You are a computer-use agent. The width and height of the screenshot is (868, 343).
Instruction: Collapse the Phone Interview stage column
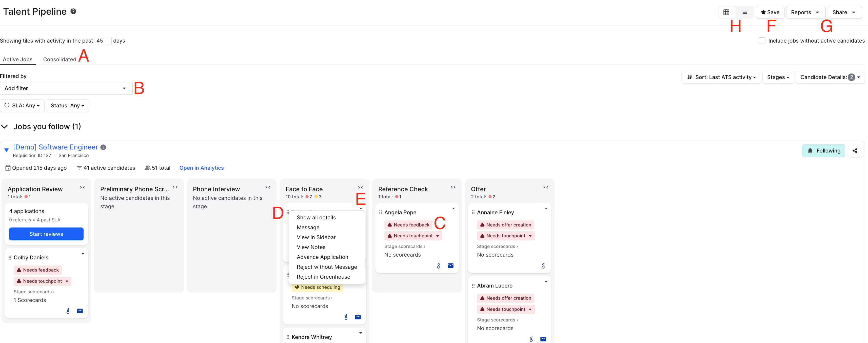pyautogui.click(x=268, y=187)
